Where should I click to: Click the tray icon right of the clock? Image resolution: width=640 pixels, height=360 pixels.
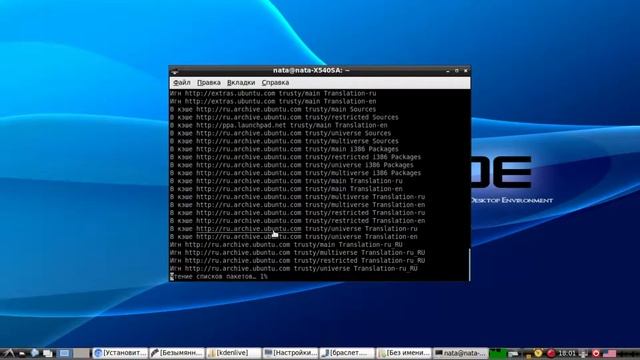584,353
